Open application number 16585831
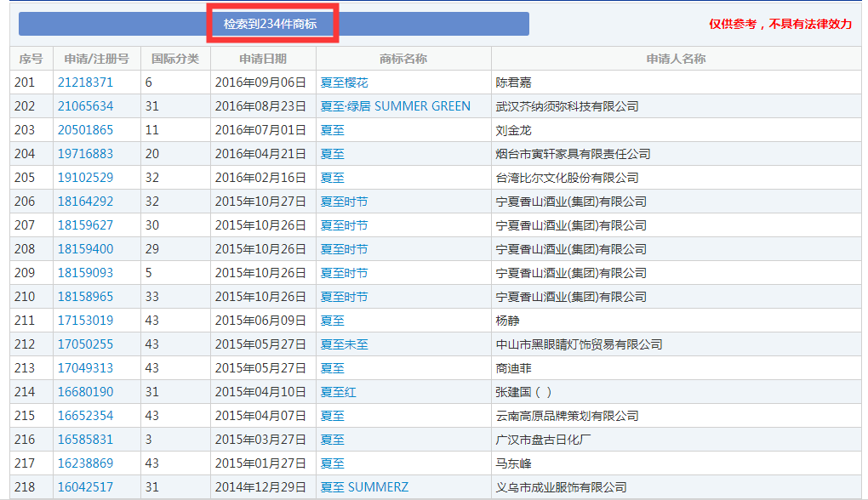The image size is (868, 500). pyautogui.click(x=85, y=440)
